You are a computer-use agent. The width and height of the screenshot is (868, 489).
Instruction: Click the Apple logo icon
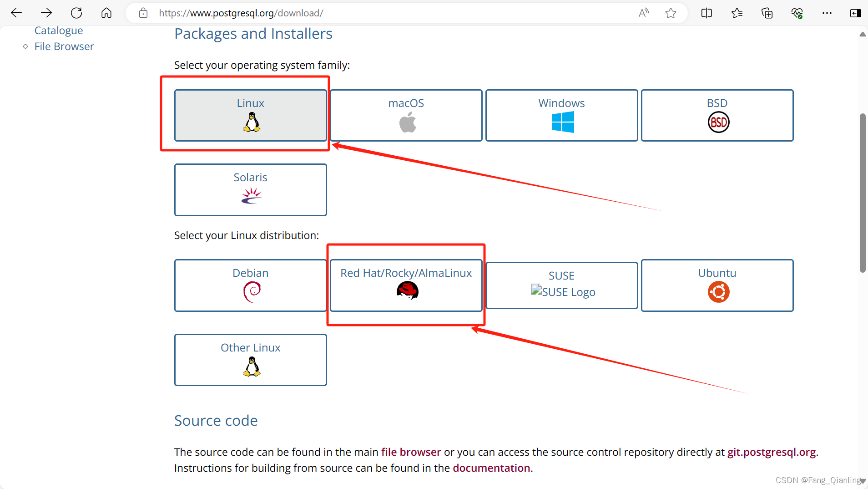(408, 122)
